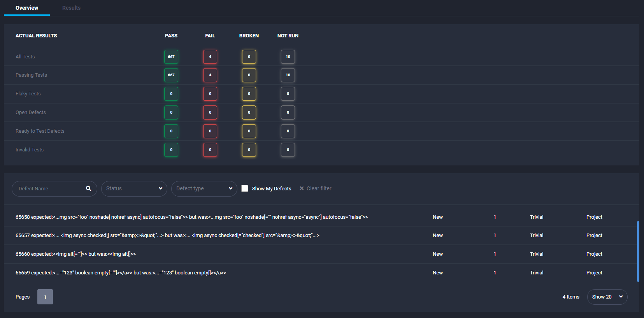Click the 4 Items count text
The height and width of the screenshot is (318, 644).
tap(571, 297)
